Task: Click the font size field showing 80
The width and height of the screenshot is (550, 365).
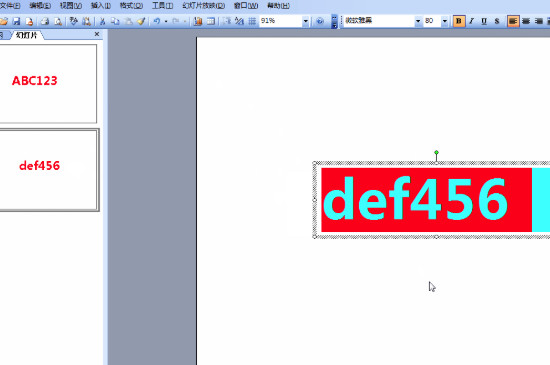Action: (432, 21)
